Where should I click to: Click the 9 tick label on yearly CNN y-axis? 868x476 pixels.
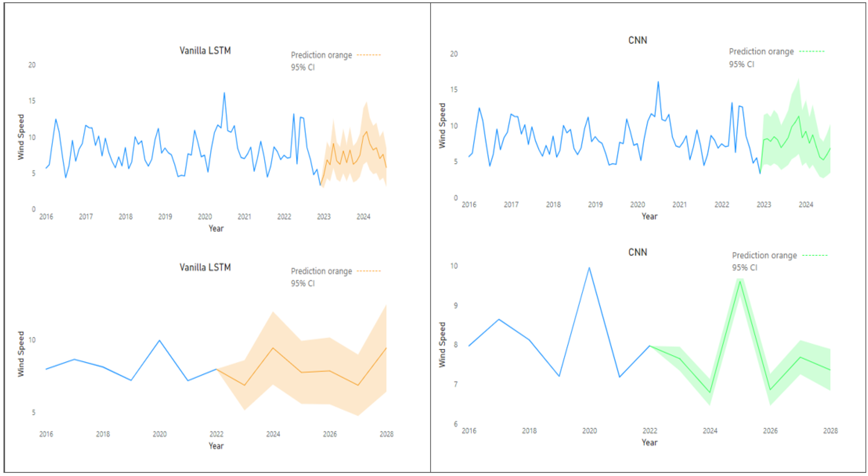pyautogui.click(x=455, y=306)
